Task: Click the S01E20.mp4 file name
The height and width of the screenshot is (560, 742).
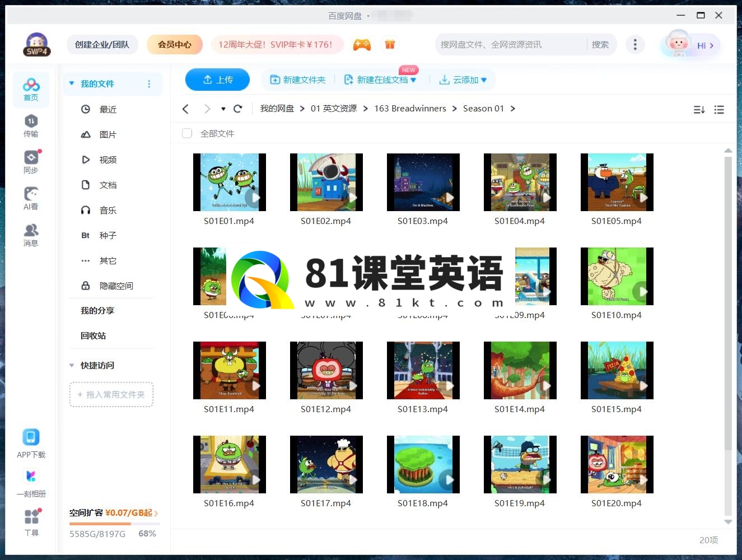Action: click(x=617, y=503)
